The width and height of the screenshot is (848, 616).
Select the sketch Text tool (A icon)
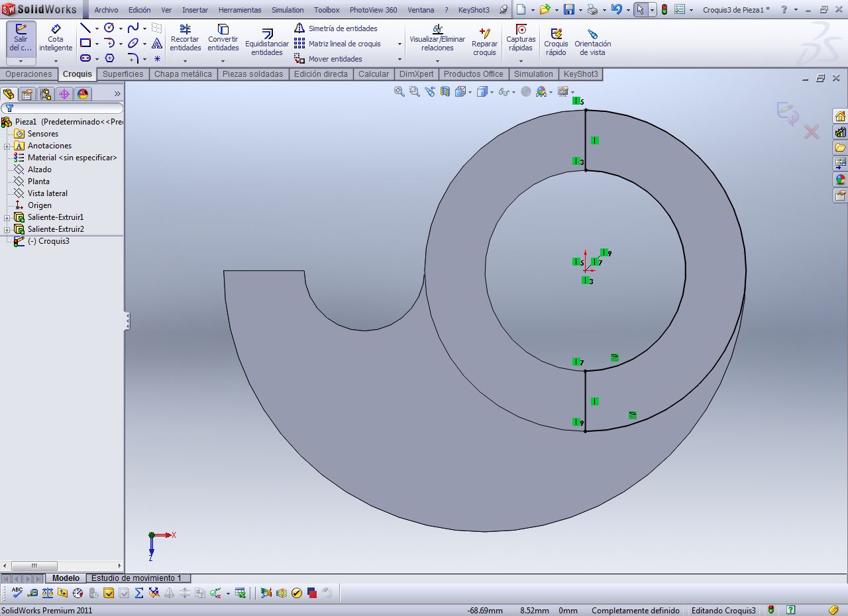[157, 43]
